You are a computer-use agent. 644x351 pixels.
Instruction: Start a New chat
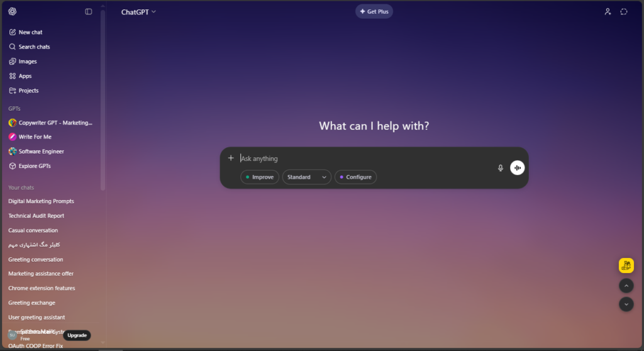click(30, 32)
